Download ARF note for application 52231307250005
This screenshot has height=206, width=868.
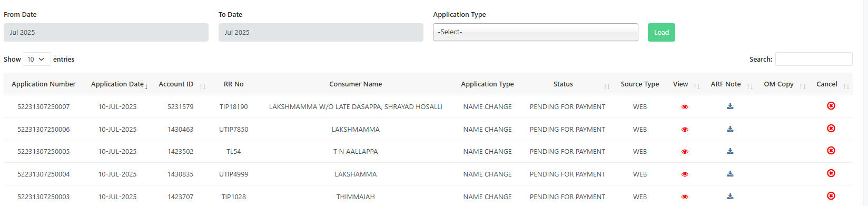[730, 151]
